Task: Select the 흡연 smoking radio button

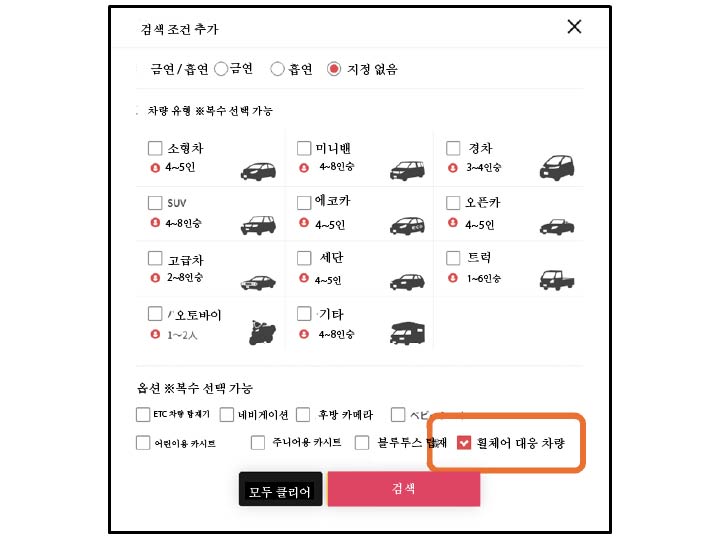Action: point(277,69)
